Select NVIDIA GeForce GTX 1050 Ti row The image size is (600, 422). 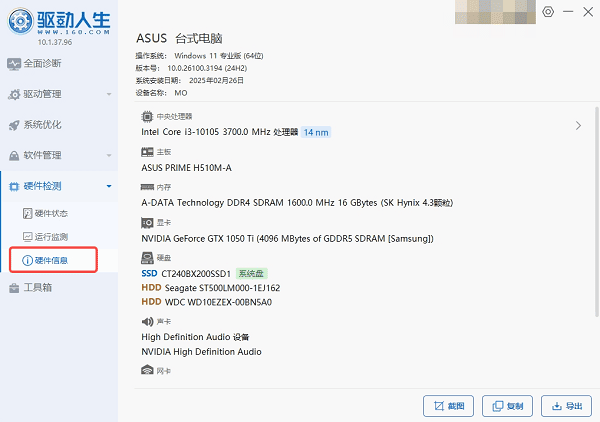click(287, 239)
